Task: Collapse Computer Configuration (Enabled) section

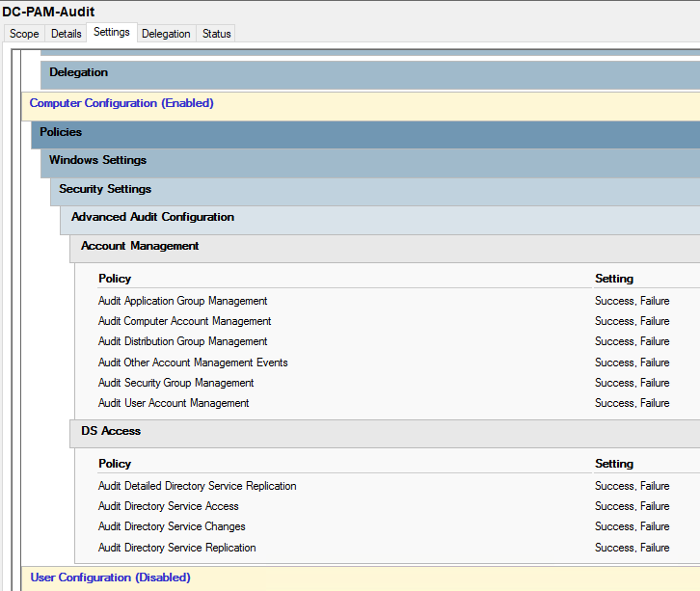Action: tap(121, 103)
